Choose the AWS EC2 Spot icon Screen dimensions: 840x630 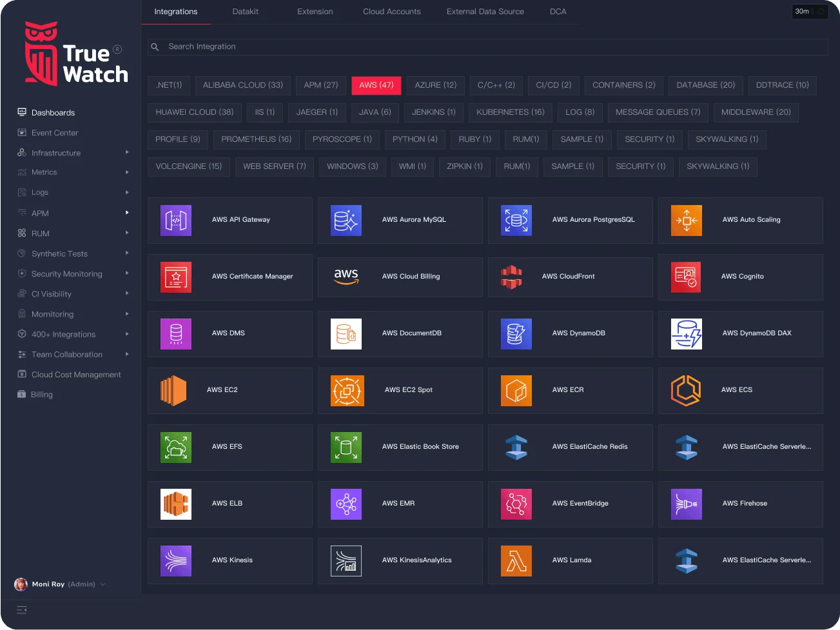tap(347, 391)
